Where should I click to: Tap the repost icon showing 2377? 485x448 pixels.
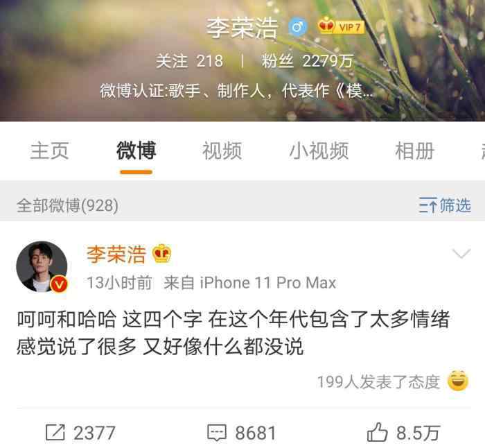click(x=55, y=432)
